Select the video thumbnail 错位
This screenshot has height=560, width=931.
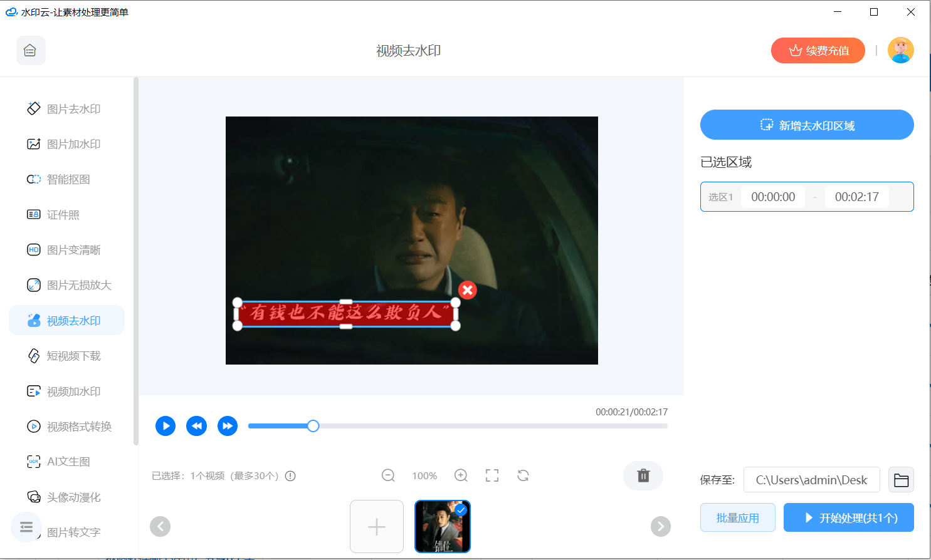pos(443,526)
